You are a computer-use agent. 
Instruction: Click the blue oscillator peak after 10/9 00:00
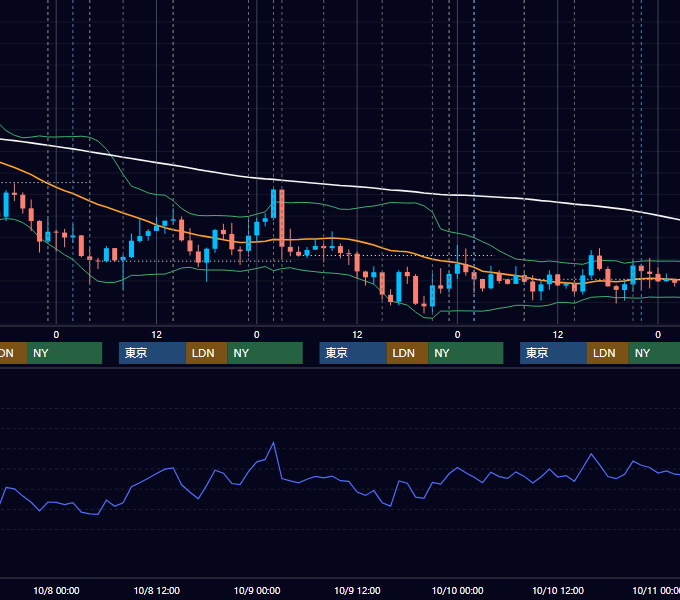pos(273,443)
